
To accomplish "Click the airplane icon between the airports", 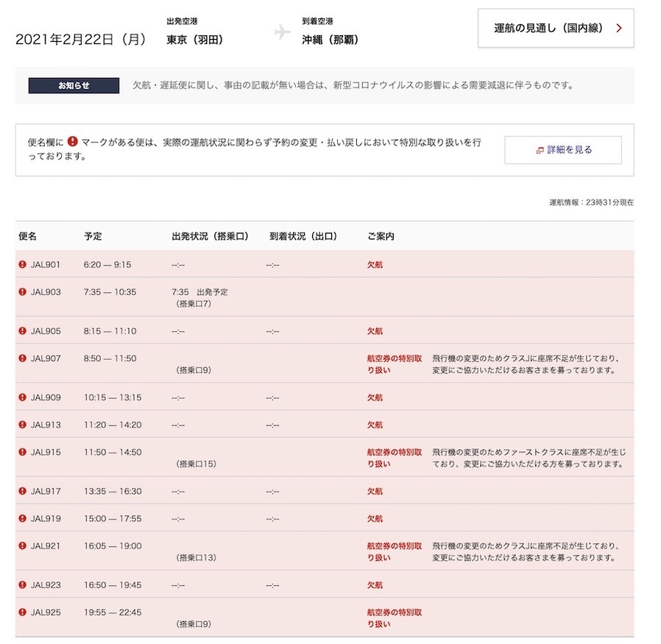I will (282, 32).
